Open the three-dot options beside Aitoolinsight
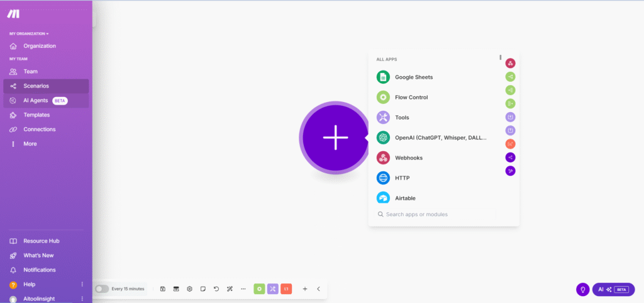Image resolution: width=644 pixels, height=303 pixels. pyautogui.click(x=82, y=299)
